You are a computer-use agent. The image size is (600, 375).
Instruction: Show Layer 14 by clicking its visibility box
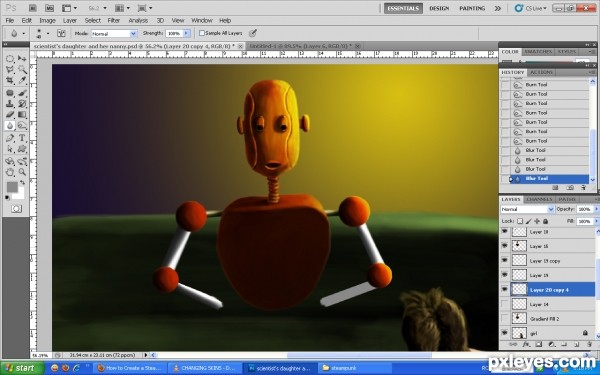(505, 304)
